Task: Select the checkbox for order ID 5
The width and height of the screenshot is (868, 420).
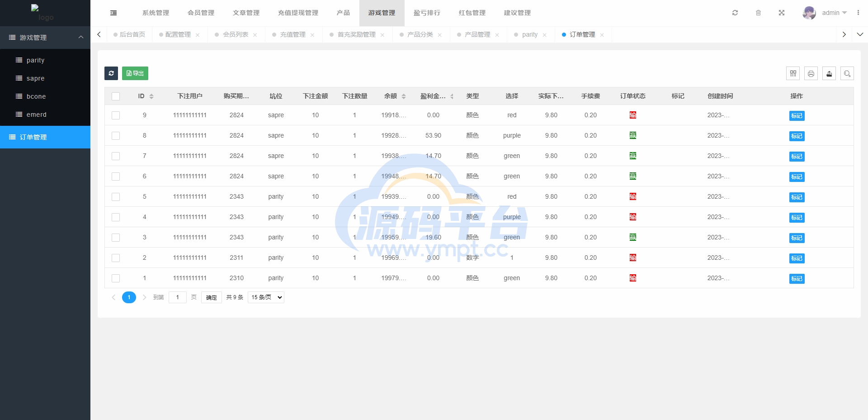Action: pos(116,197)
